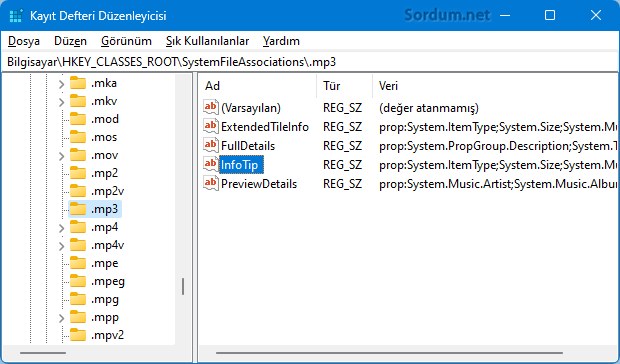Minimize the Registry Editor window

coord(505,15)
